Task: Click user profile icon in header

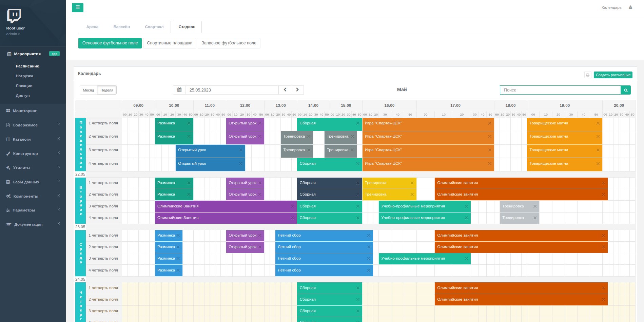Action: point(630,7)
